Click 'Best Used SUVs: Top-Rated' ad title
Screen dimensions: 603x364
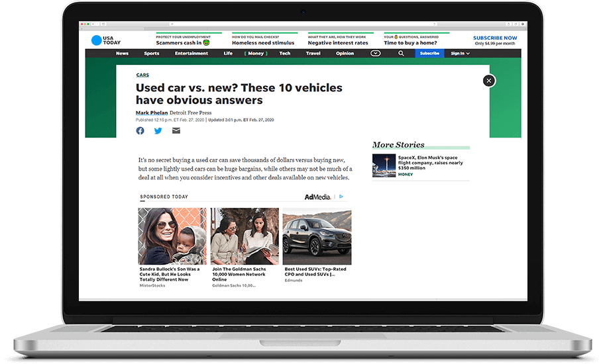tap(315, 272)
